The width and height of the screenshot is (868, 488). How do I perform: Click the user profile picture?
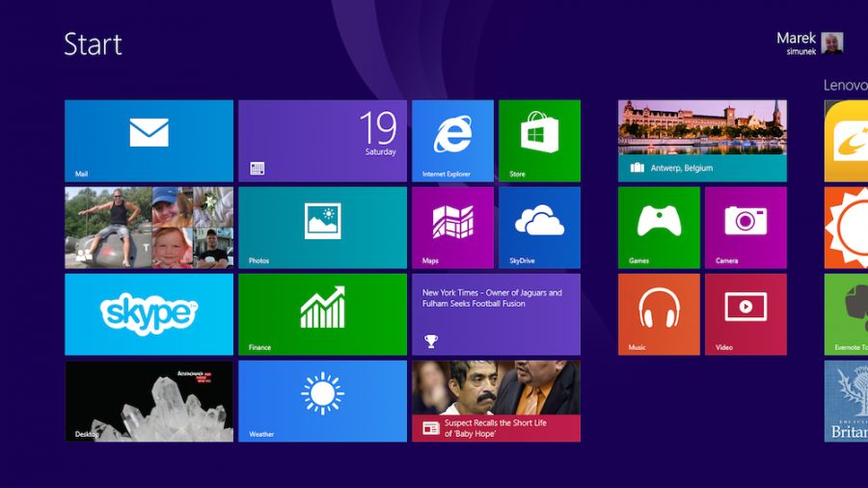[x=832, y=42]
